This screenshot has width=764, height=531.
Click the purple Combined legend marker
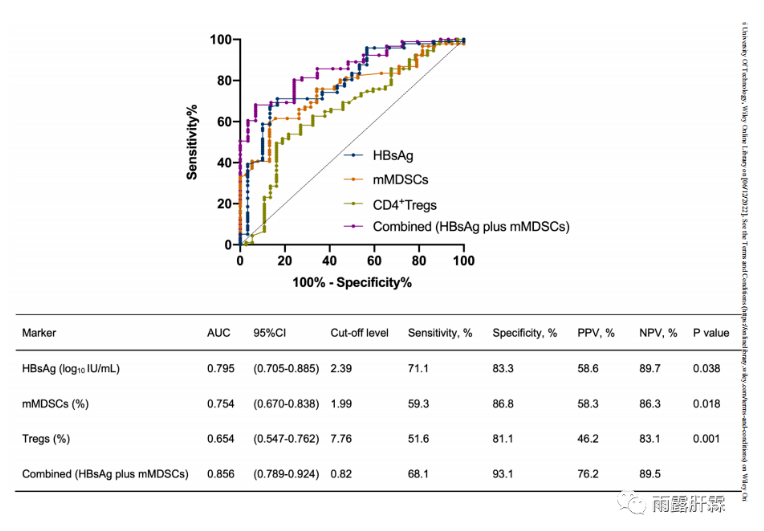pyautogui.click(x=353, y=227)
